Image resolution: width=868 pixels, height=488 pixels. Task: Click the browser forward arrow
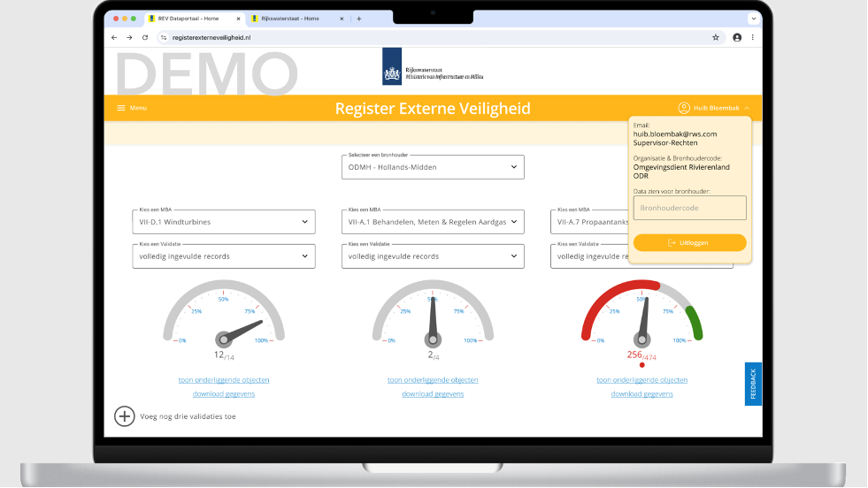coord(129,38)
